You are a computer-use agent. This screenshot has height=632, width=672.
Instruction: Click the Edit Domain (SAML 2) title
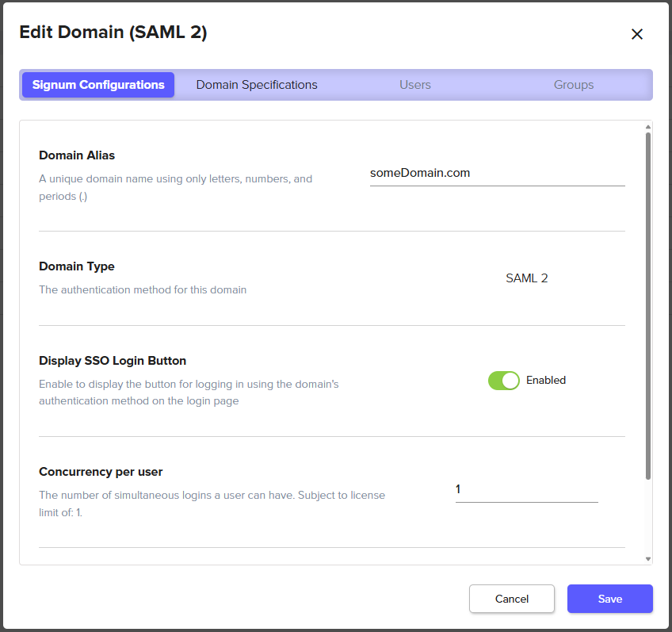113,32
